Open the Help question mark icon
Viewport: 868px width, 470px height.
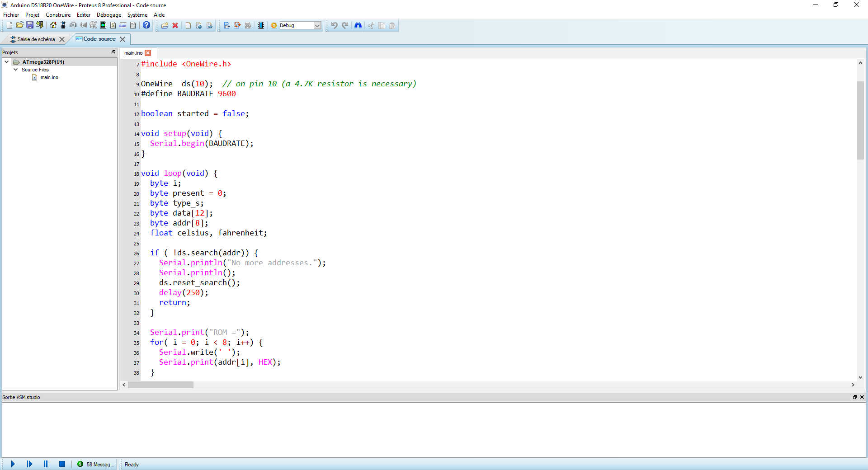pos(146,25)
